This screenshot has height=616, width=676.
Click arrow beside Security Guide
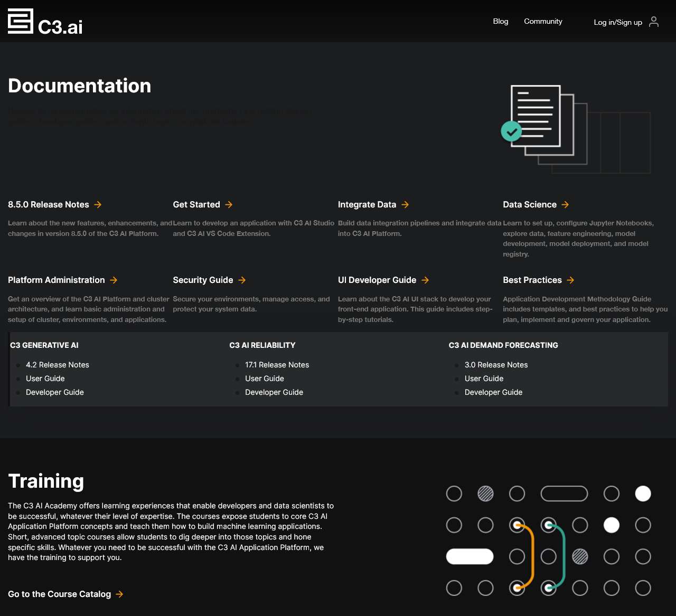pos(242,280)
